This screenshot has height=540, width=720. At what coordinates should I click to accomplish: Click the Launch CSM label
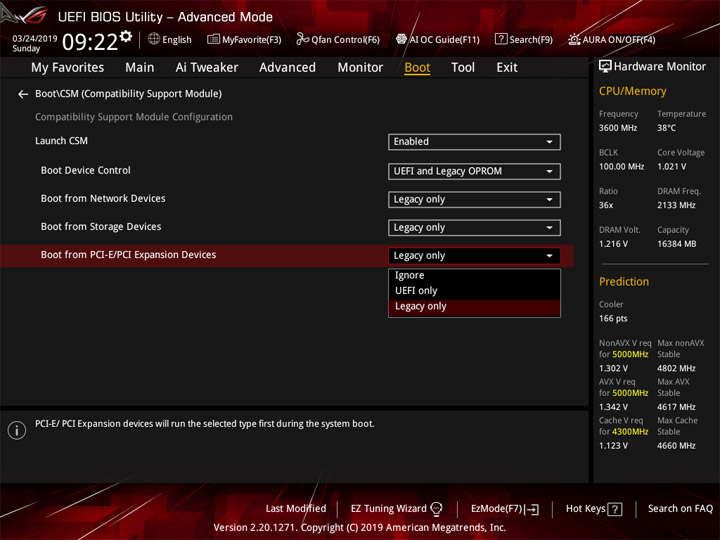(x=62, y=141)
